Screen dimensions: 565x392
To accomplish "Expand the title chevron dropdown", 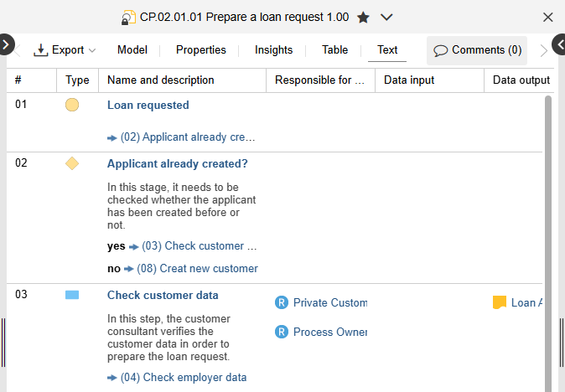I will 386,18.
